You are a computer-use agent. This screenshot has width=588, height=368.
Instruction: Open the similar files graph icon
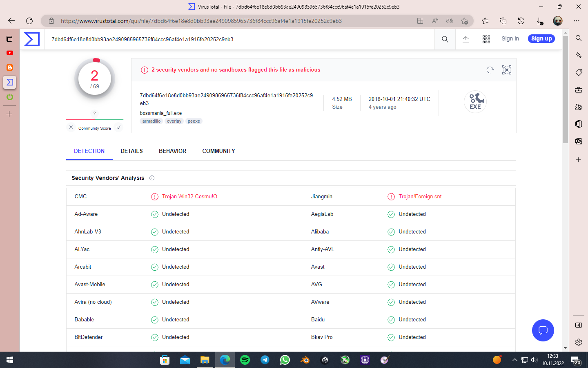[x=507, y=70]
